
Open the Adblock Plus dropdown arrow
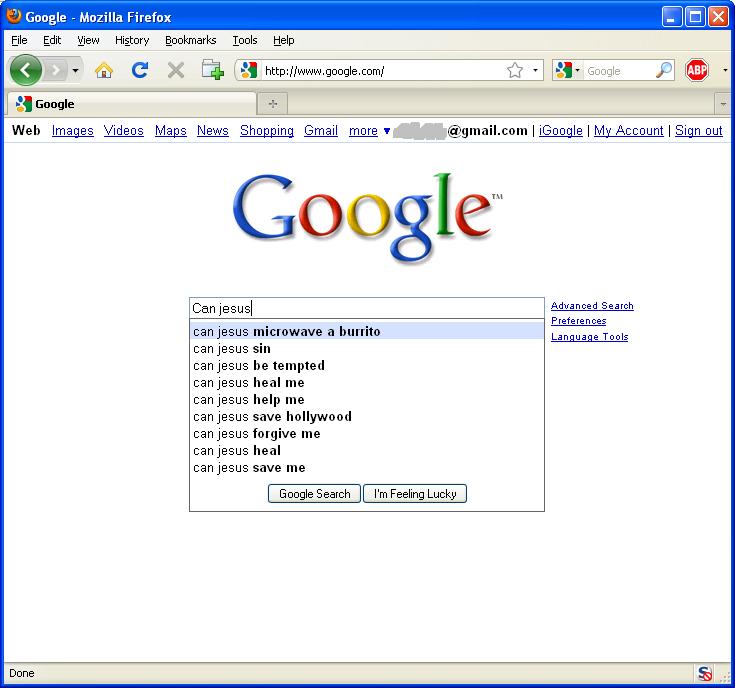point(725,70)
